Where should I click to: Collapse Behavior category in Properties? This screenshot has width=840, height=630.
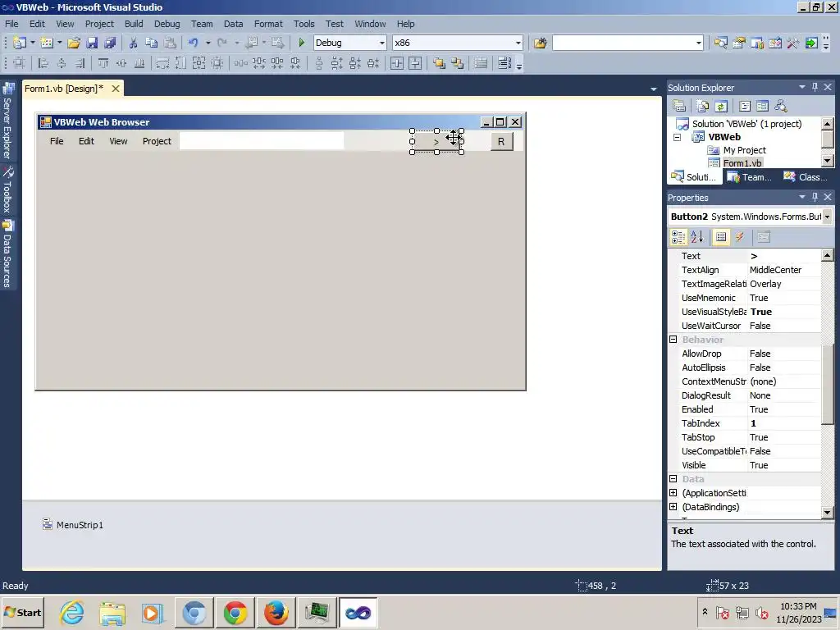pyautogui.click(x=673, y=339)
